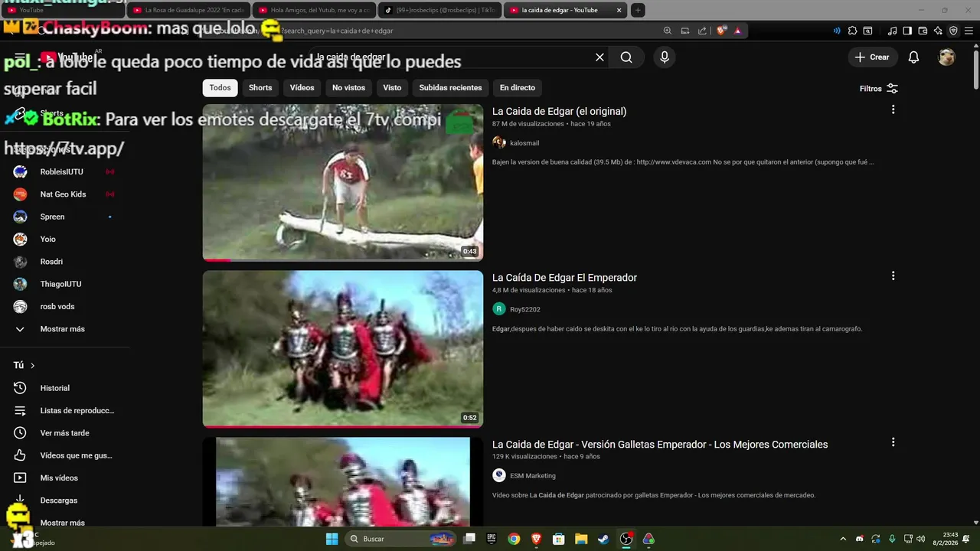Open Brave Shields icon in the address bar
Viewport: 980px width, 551px height.
pos(721,31)
